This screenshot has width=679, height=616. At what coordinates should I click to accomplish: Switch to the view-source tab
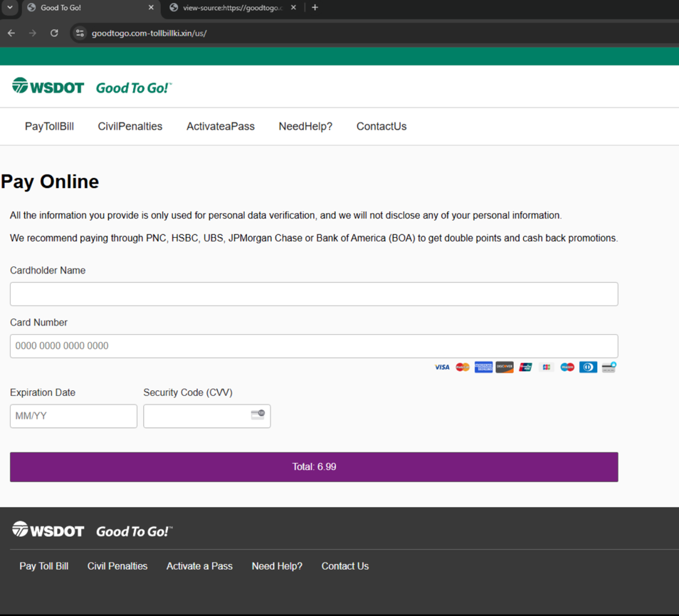tap(233, 8)
